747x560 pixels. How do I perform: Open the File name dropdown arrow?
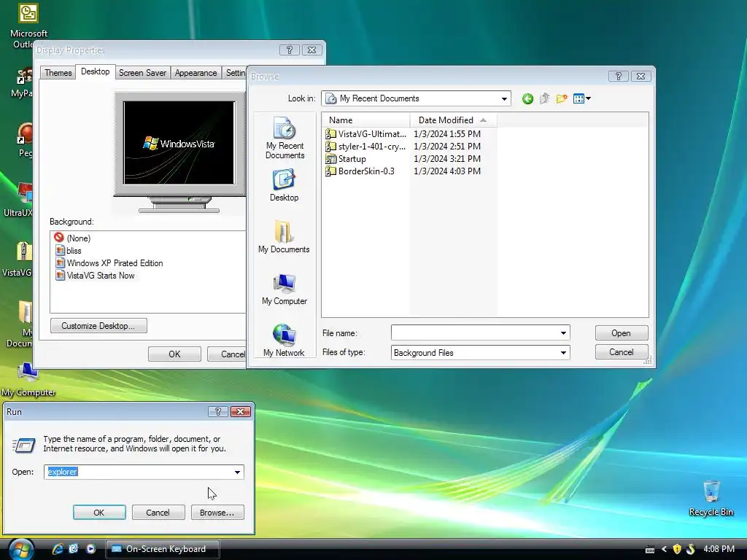[x=563, y=332]
